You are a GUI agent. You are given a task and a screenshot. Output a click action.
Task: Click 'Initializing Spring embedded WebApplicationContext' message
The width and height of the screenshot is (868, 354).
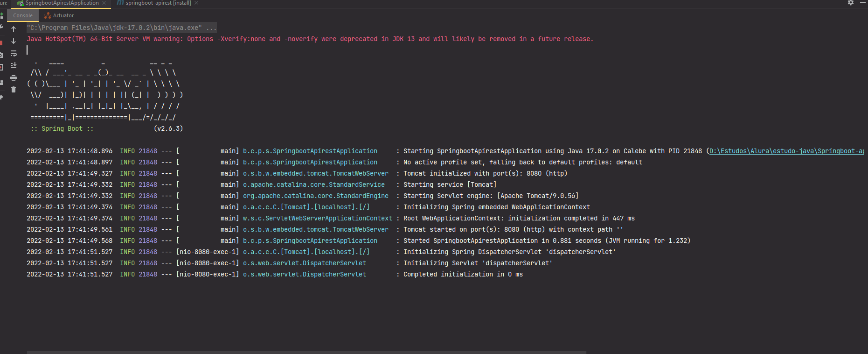[497, 207]
